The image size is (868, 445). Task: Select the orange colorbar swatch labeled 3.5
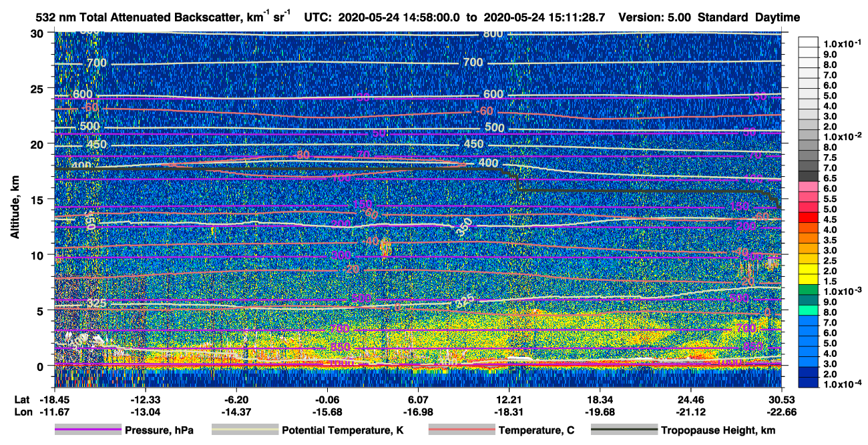coord(809,240)
